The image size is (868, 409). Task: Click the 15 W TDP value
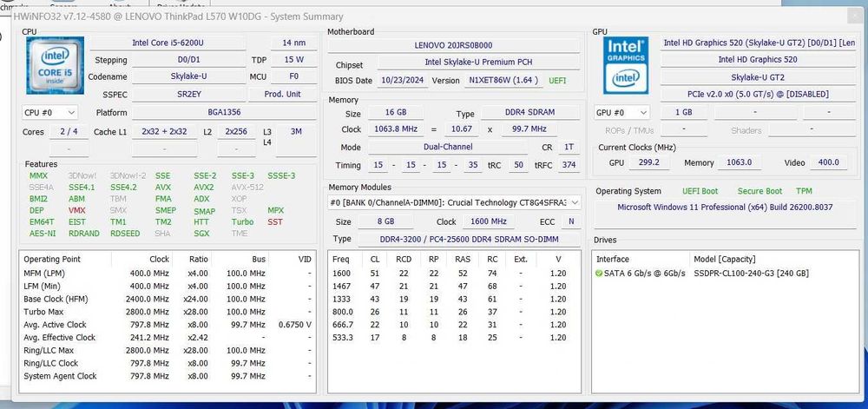tap(293, 59)
